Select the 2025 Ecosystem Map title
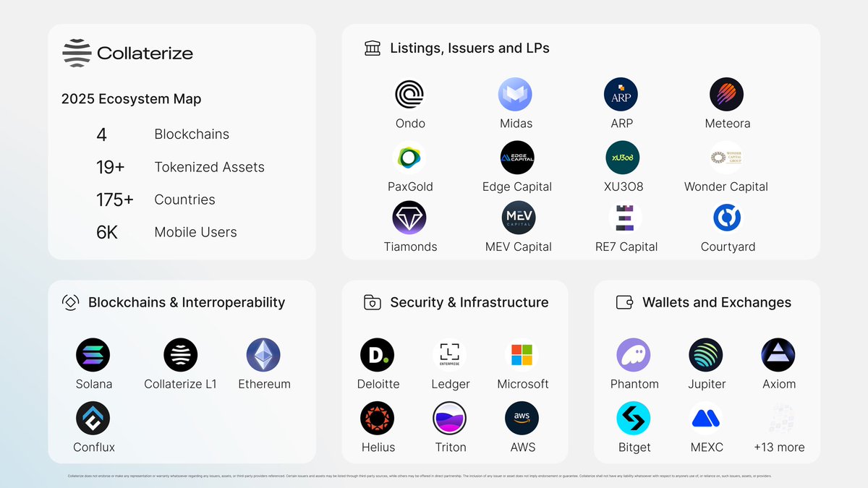 pyautogui.click(x=132, y=99)
